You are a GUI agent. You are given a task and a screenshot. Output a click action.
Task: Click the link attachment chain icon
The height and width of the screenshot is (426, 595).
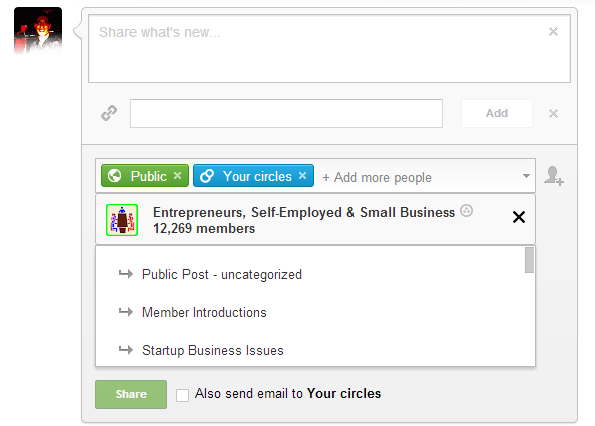(109, 113)
